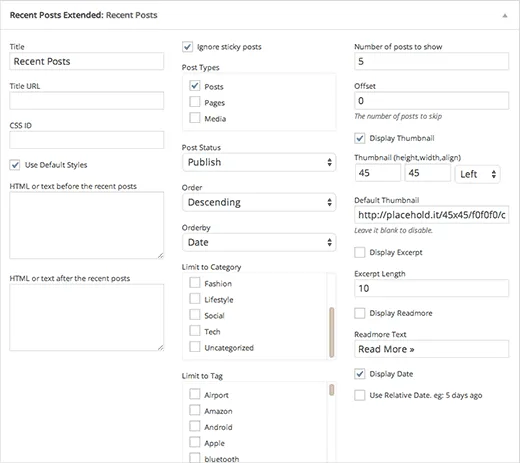This screenshot has height=463, width=520.
Task: Toggle Display Thumbnail checkbox
Action: (x=360, y=138)
